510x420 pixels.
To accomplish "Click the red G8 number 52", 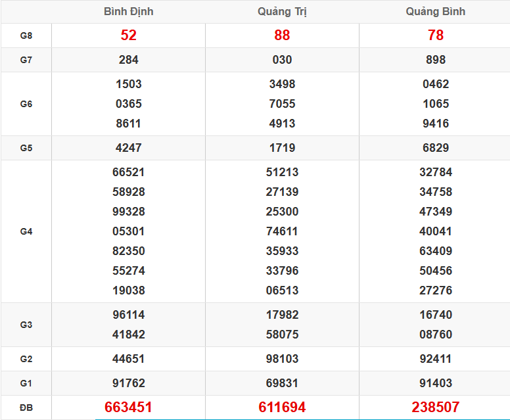I will tap(129, 35).
